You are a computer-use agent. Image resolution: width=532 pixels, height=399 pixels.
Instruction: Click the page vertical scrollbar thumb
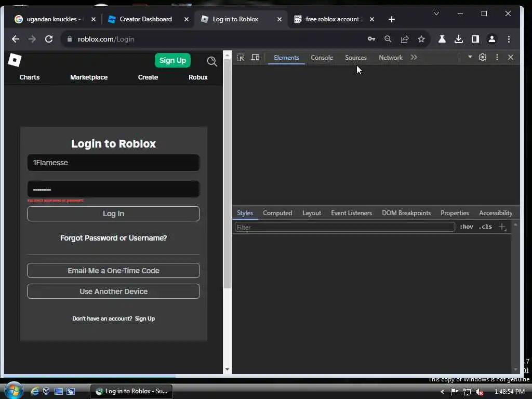coord(227,175)
